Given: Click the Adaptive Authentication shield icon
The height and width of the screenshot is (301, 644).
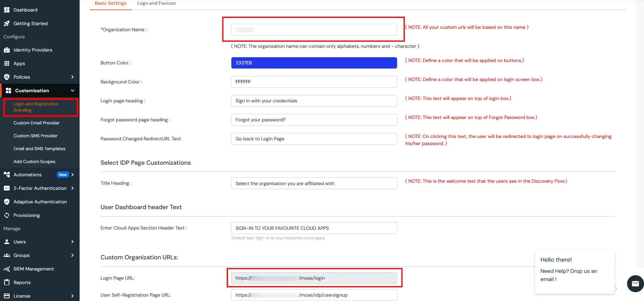Looking at the screenshot, I should click(x=6, y=202).
